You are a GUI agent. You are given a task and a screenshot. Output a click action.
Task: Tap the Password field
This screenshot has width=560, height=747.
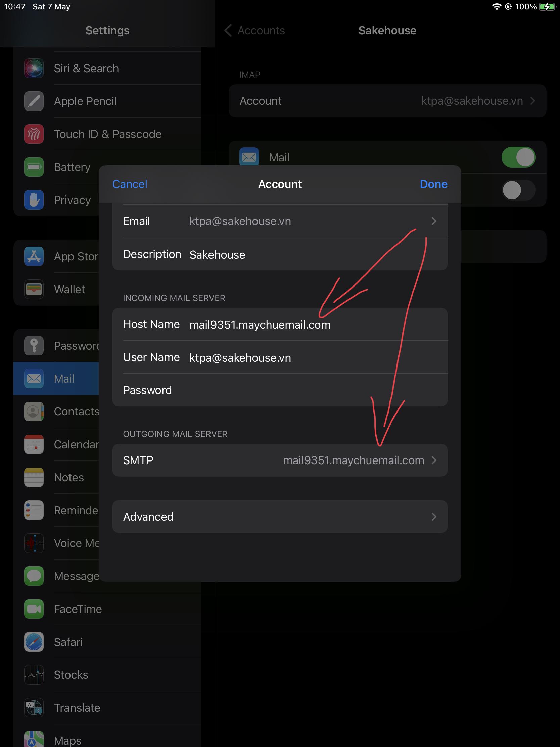point(280,390)
